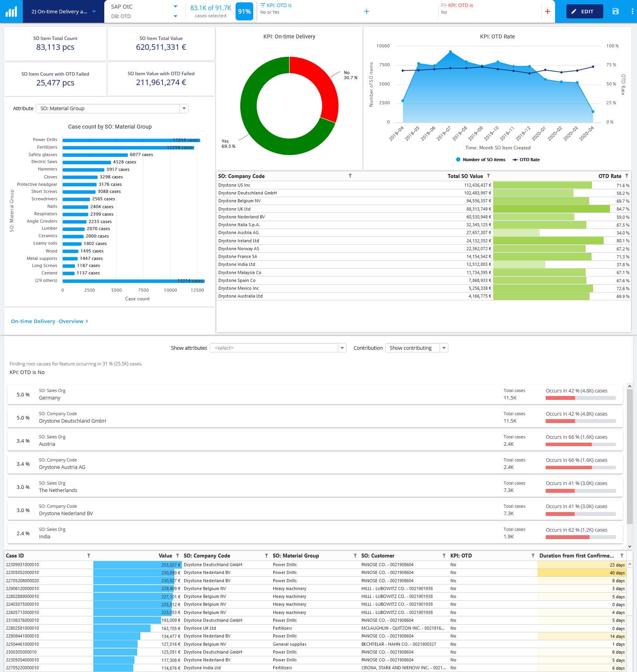Open the Show attributes select dropdown
This screenshot has height=672, width=637.
coord(342,348)
